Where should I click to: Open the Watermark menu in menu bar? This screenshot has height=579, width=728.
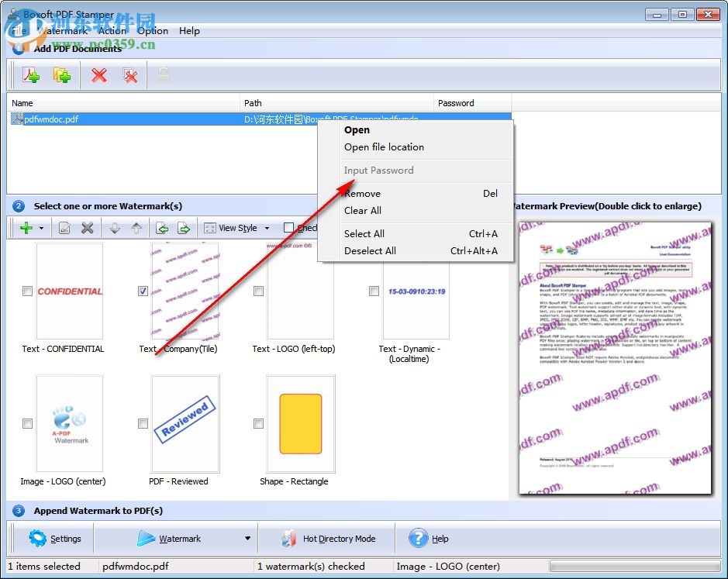[63, 31]
